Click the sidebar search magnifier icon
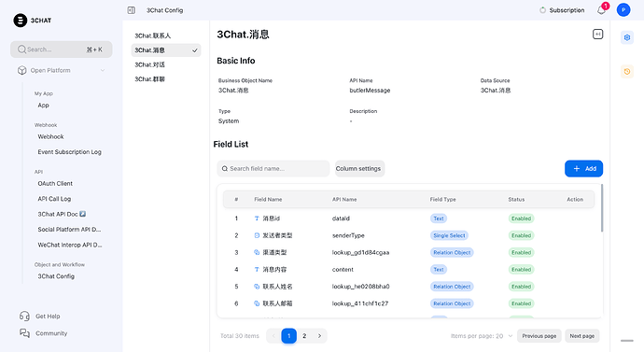Viewport: 644px width, 352px height. [21, 49]
